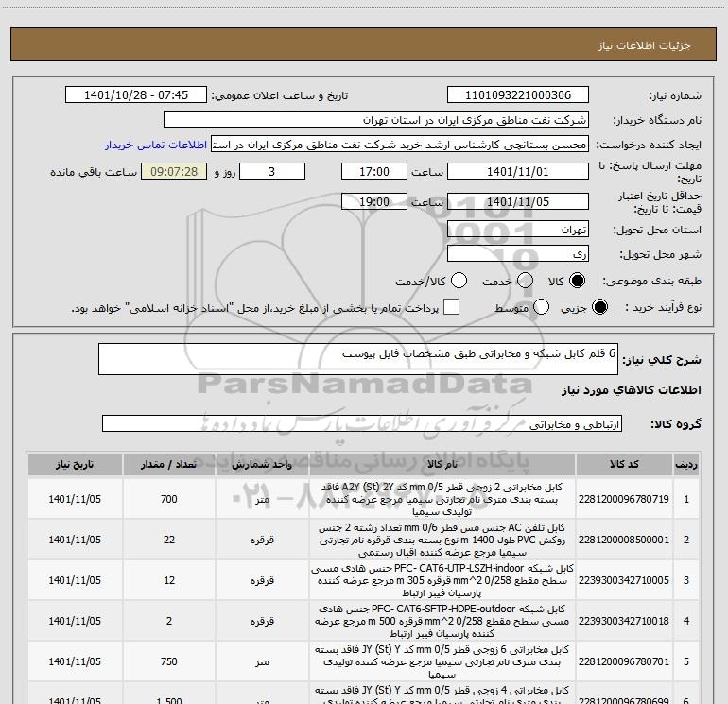Click the کد کالا column header
The image size is (728, 704).
click(624, 465)
